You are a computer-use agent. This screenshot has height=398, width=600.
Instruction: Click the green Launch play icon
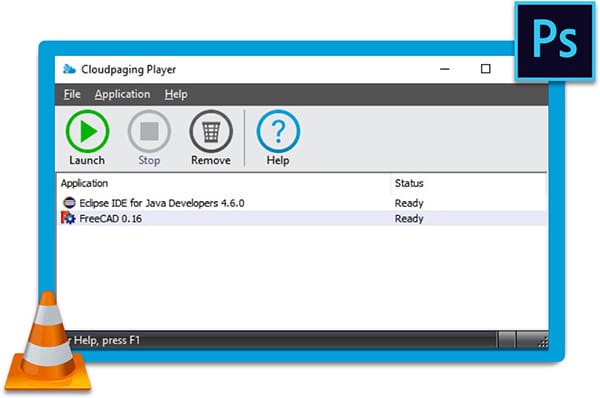coord(88,131)
